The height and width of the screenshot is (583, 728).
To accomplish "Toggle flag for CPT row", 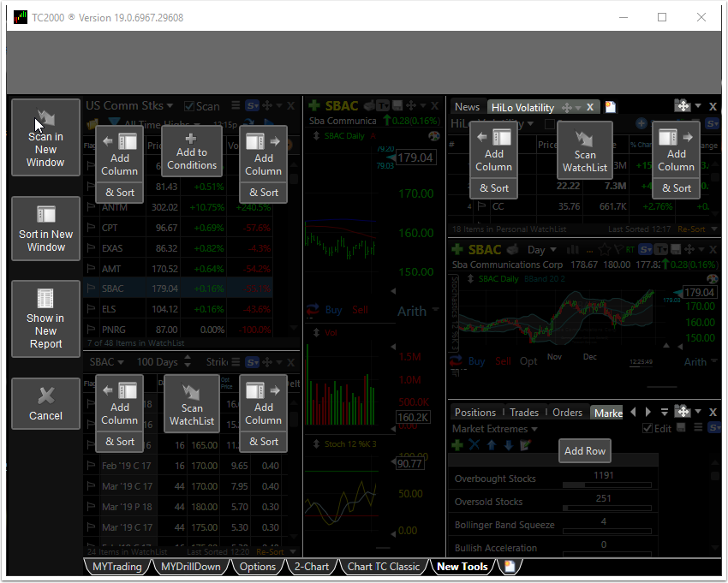I will 91,228.
